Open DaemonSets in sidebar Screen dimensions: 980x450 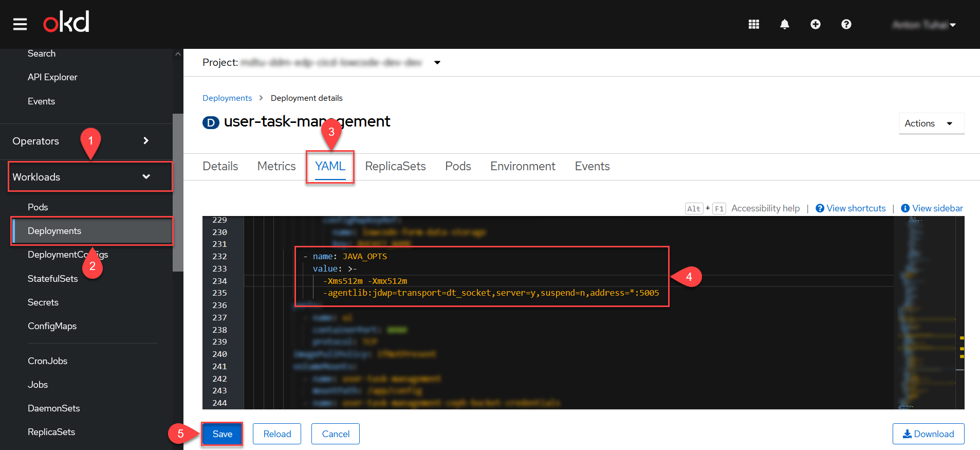tap(54, 408)
